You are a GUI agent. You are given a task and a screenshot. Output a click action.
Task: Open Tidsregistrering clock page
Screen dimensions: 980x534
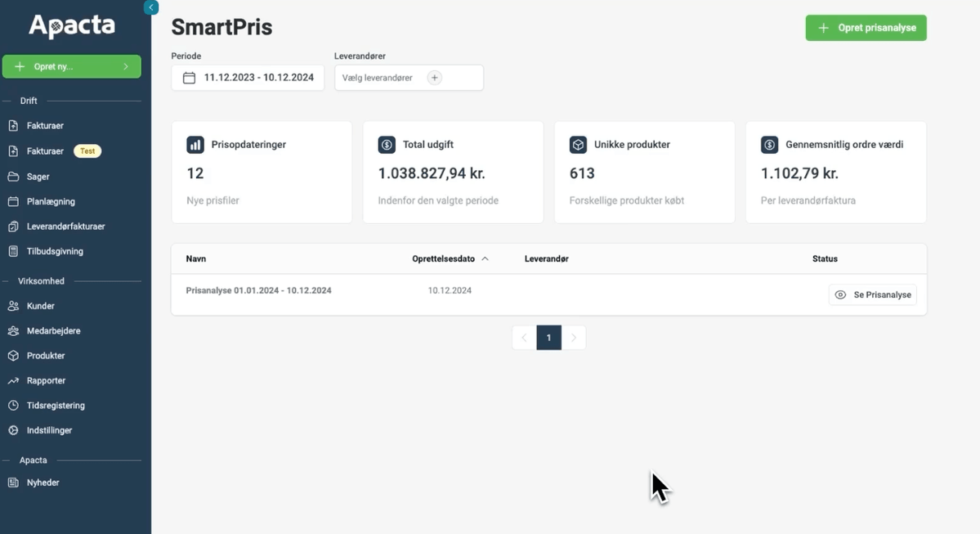tap(56, 406)
